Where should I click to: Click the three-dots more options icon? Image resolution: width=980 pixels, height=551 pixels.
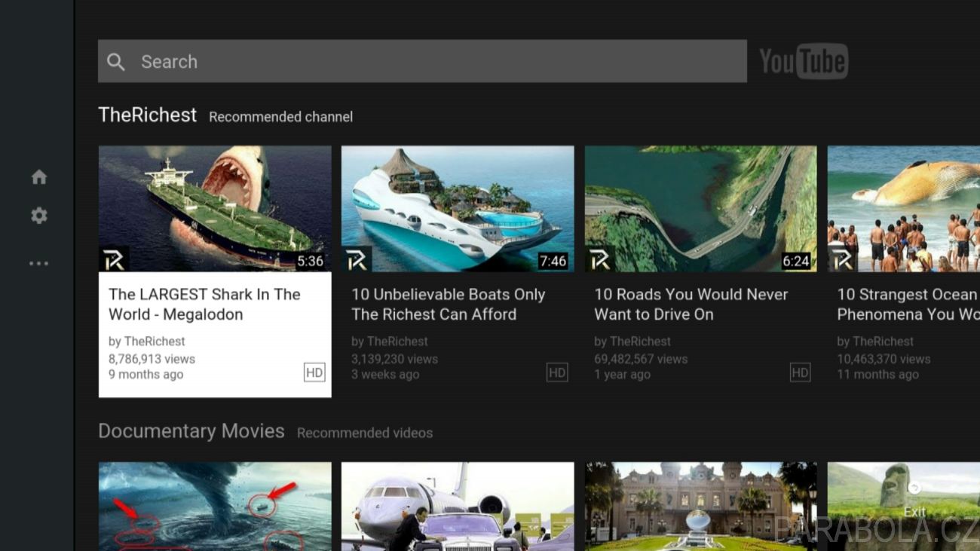coord(38,263)
